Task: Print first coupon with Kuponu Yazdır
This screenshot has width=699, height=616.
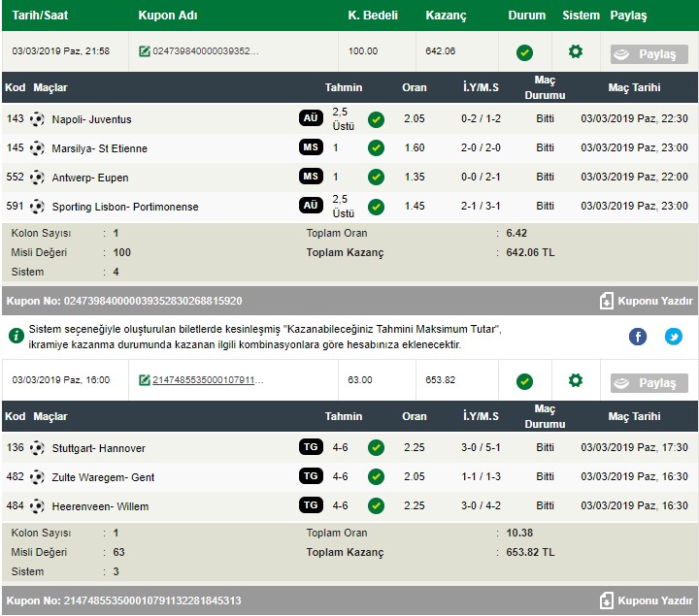Action: pos(647,301)
